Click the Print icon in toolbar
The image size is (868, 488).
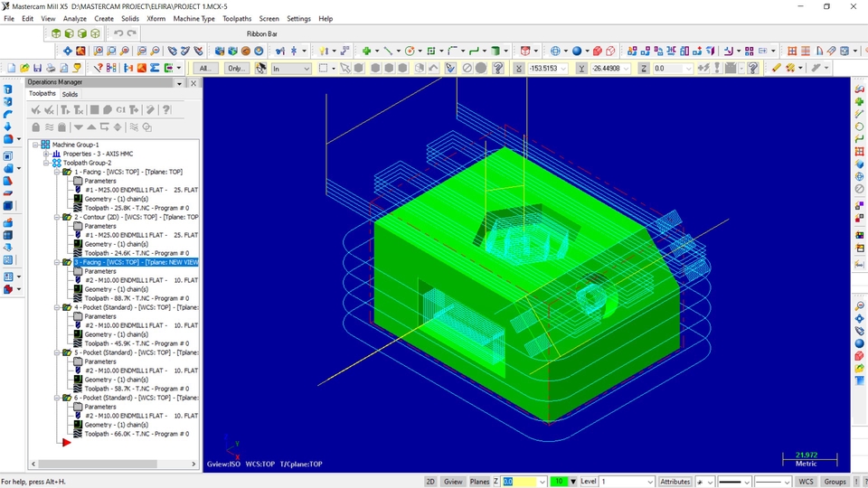coord(51,68)
